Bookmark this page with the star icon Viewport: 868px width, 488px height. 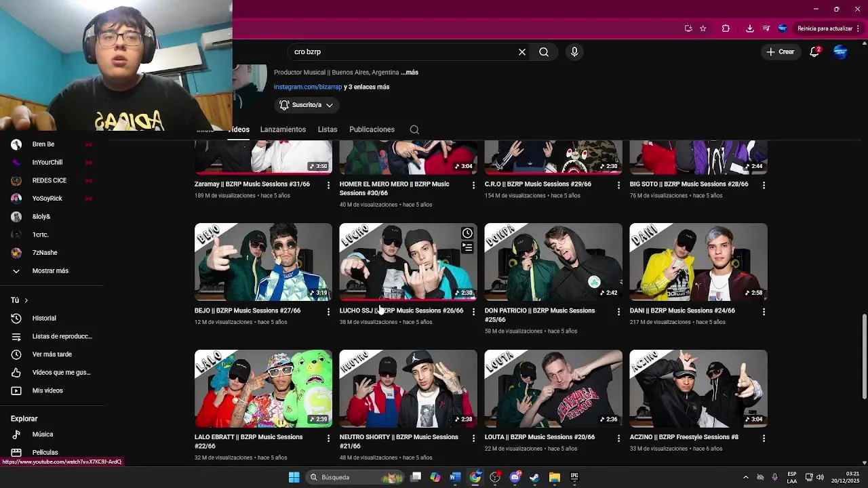[x=703, y=28]
